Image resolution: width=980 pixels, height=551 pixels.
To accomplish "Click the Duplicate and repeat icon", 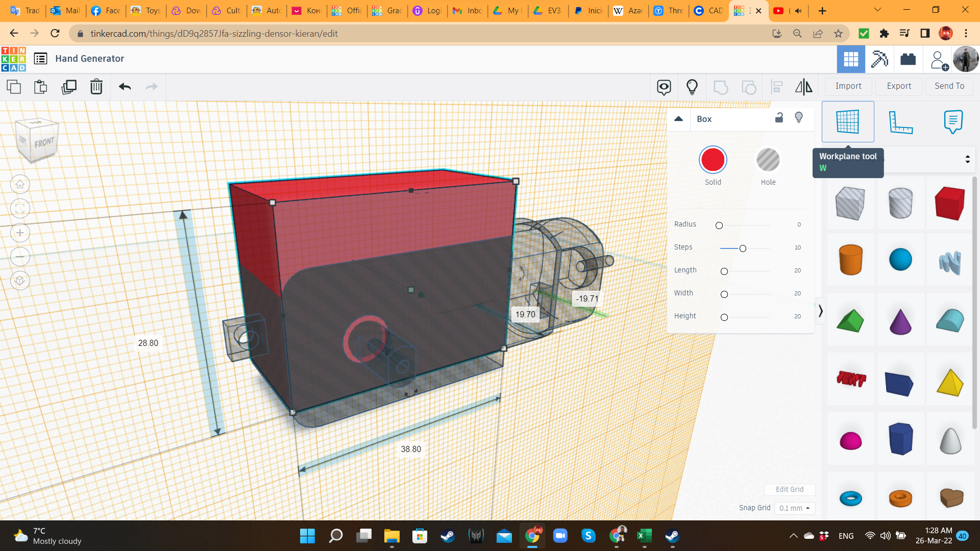I will tap(69, 87).
